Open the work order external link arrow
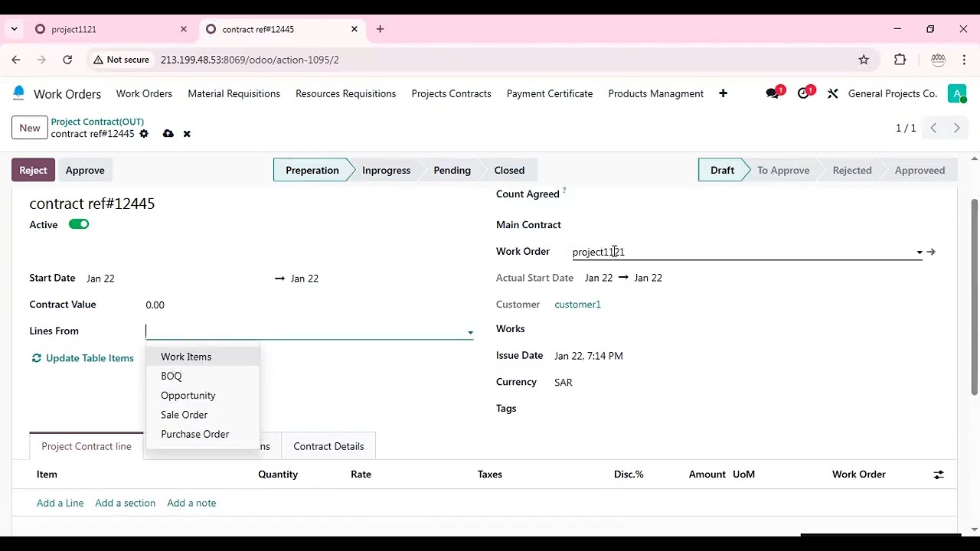The width and height of the screenshot is (980, 551). pos(931,252)
